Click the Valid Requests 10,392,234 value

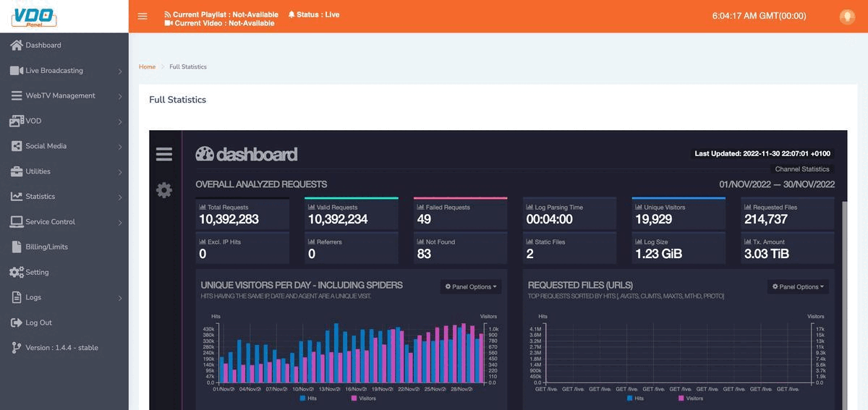pyautogui.click(x=338, y=219)
